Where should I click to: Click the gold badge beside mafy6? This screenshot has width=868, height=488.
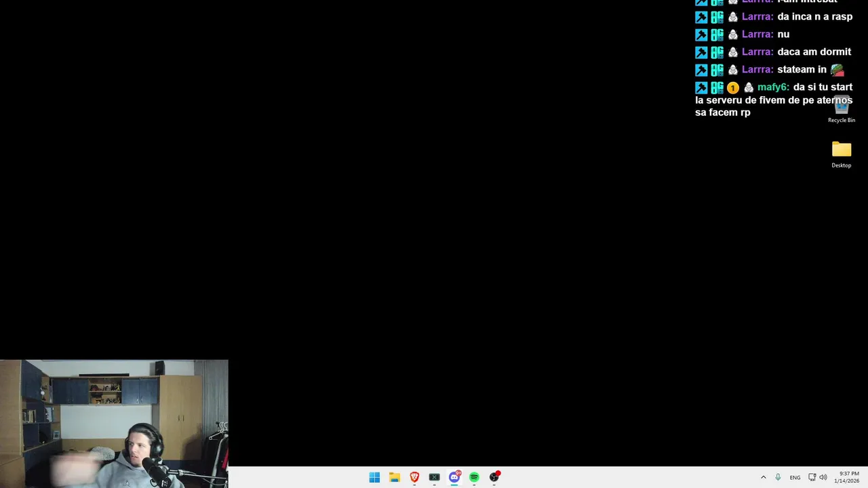click(x=732, y=87)
